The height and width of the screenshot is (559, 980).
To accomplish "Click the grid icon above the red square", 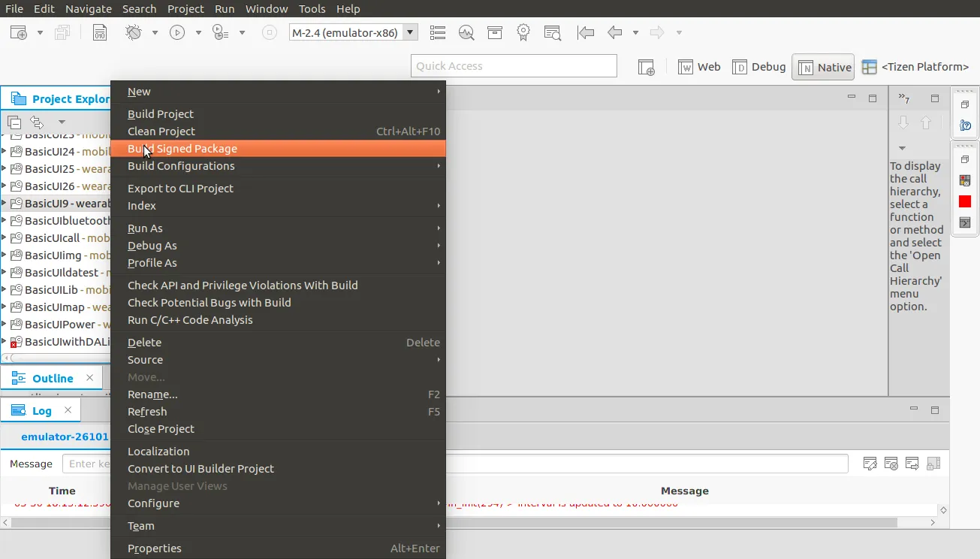I will tap(965, 180).
